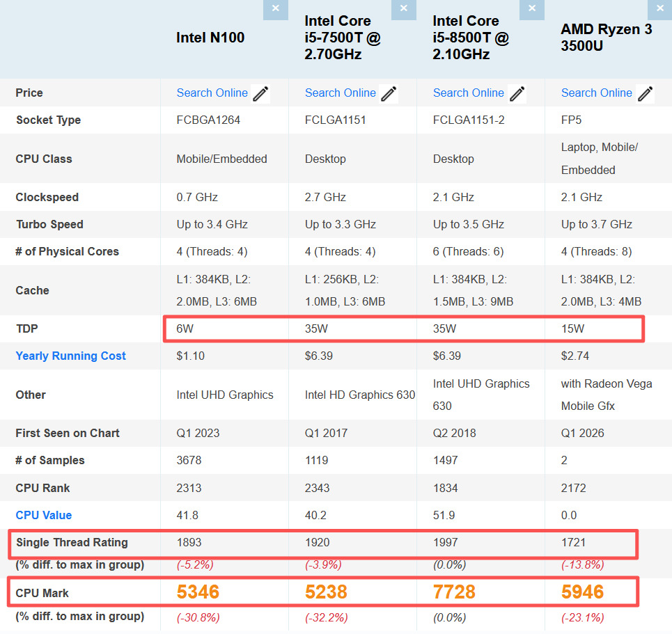The width and height of the screenshot is (672, 634).
Task: Click the 6W TDP value
Action: click(185, 329)
